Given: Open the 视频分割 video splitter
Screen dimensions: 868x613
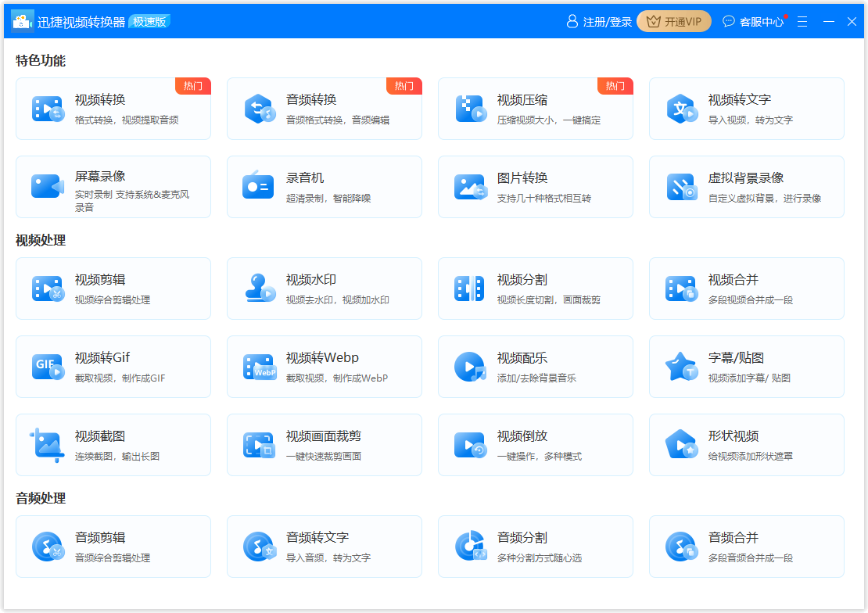Looking at the screenshot, I should [536, 289].
